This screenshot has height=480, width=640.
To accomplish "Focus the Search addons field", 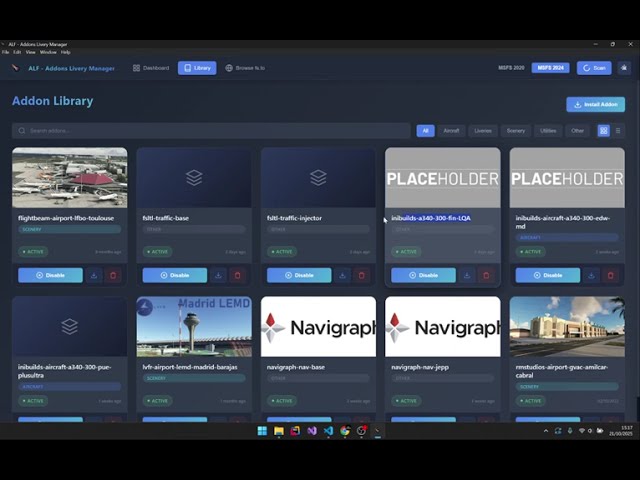I will click(211, 131).
